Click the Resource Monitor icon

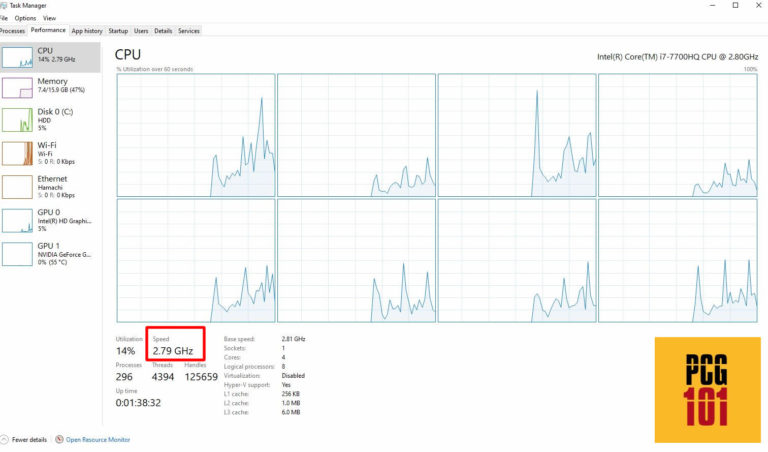[60, 439]
